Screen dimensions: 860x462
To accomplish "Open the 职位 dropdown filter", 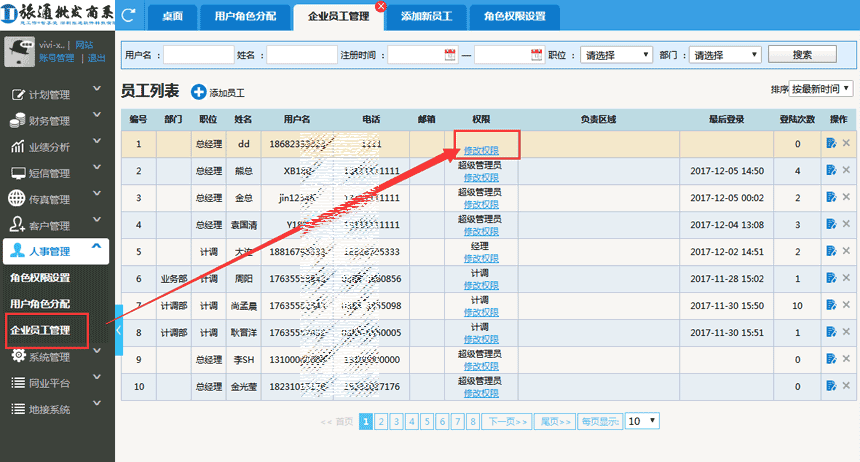I will click(x=615, y=55).
